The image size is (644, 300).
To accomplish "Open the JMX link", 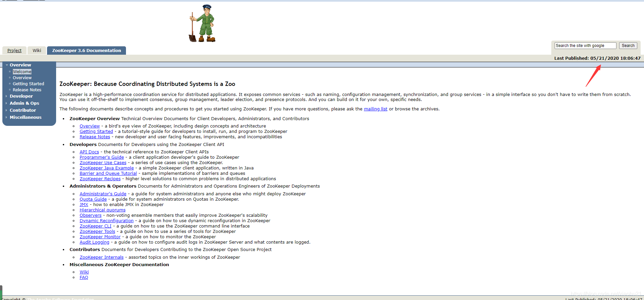I will (x=84, y=205).
